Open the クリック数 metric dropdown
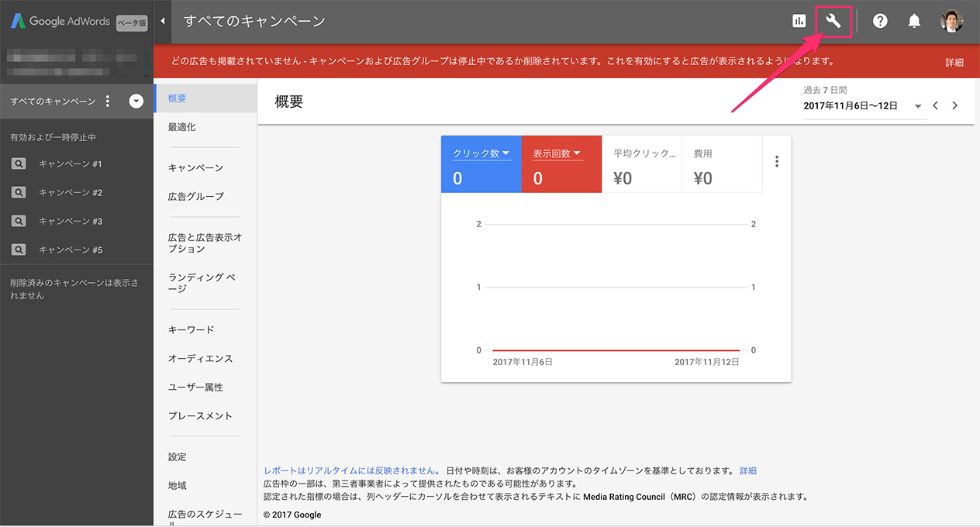 (x=481, y=153)
